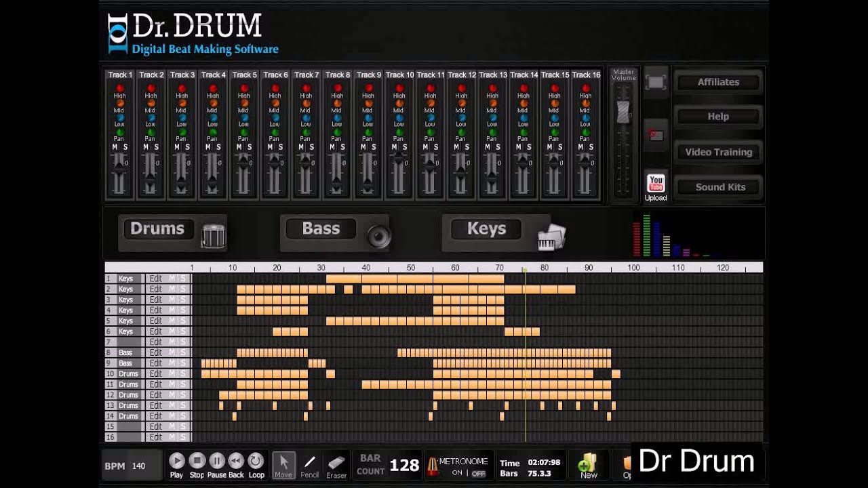The width and height of the screenshot is (868, 488).
Task: Click the Track 13 mixer label
Action: pyautogui.click(x=493, y=75)
